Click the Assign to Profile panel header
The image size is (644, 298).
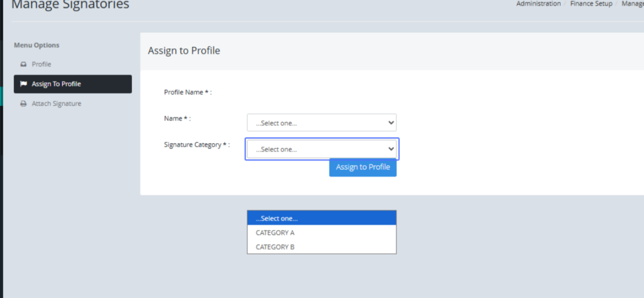point(184,51)
